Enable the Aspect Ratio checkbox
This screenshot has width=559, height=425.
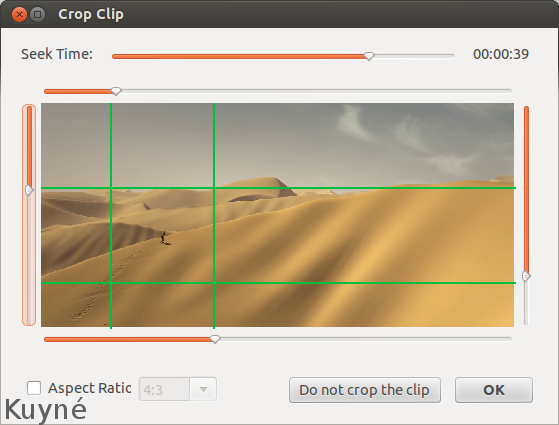34,388
